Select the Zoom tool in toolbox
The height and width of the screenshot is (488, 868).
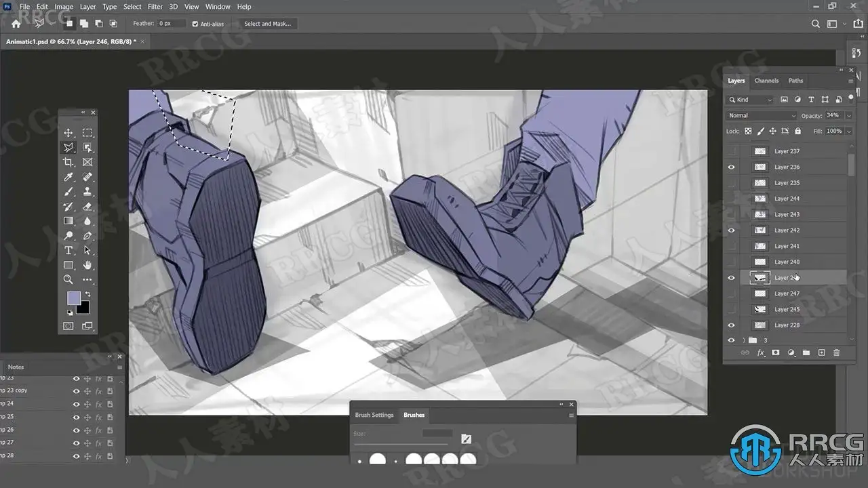click(x=68, y=279)
